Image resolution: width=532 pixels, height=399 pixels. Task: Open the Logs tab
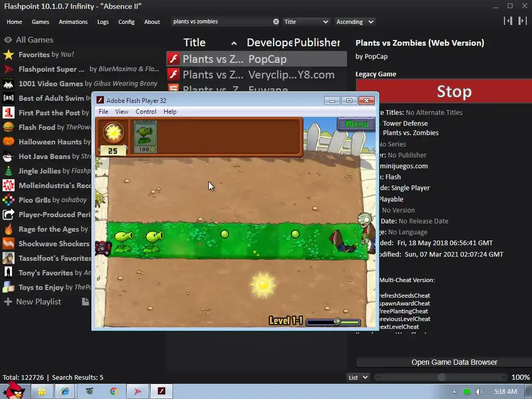[103, 22]
